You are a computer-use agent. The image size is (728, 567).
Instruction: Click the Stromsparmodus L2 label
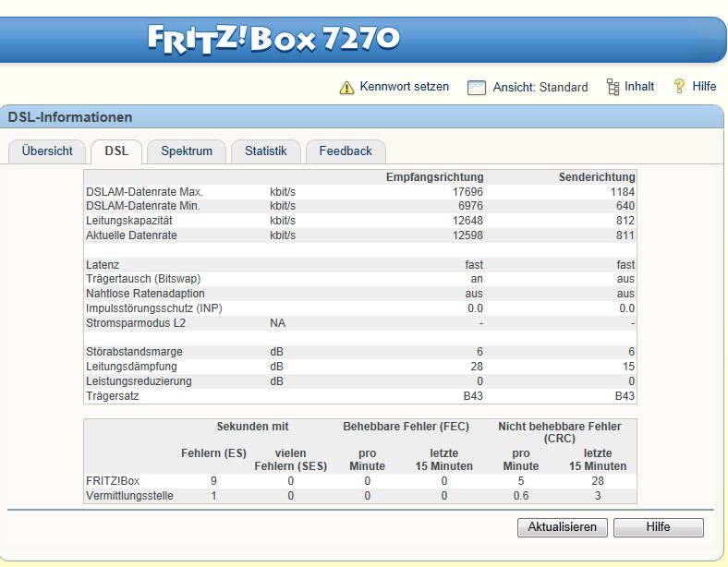coord(136,323)
